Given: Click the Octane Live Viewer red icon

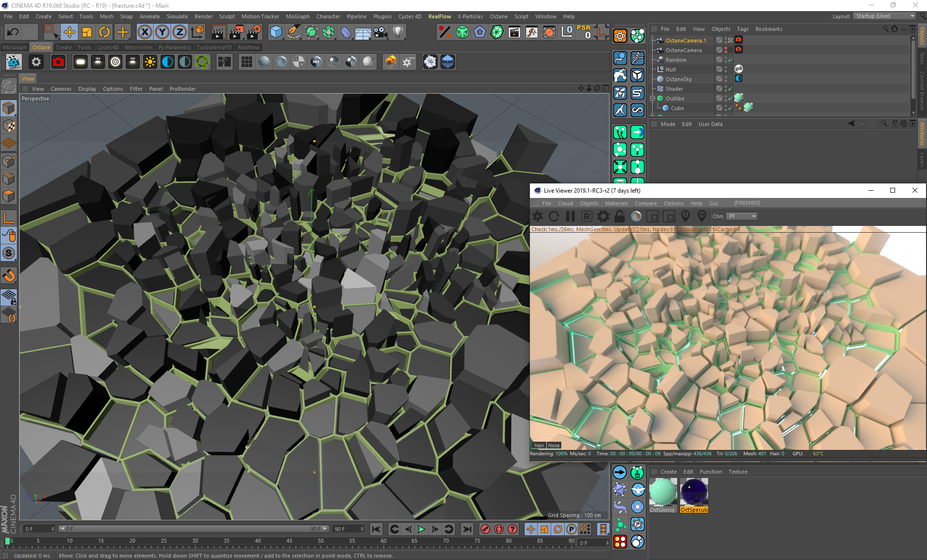Looking at the screenshot, I should coord(58,62).
